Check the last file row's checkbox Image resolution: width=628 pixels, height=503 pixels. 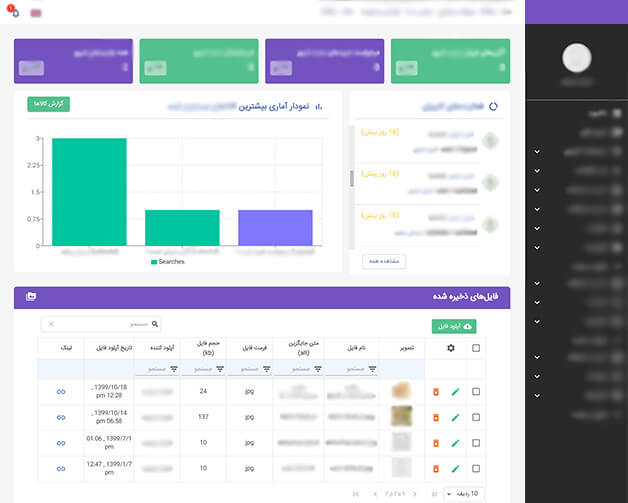coord(476,469)
